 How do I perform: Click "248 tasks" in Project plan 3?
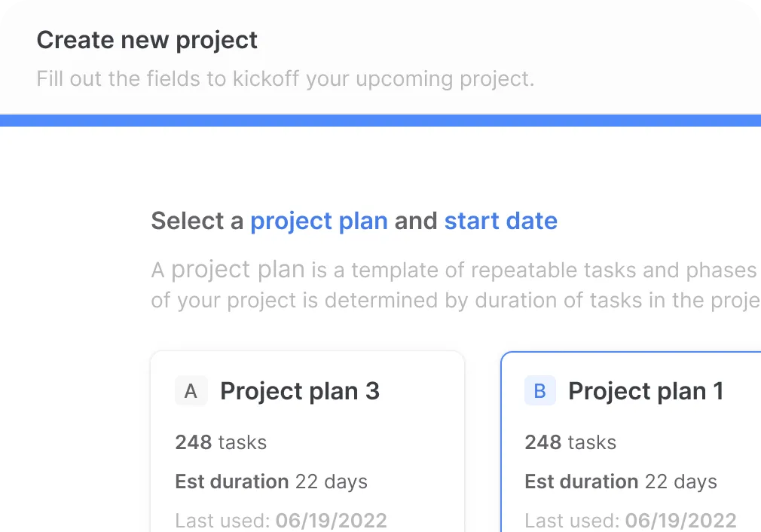click(221, 442)
